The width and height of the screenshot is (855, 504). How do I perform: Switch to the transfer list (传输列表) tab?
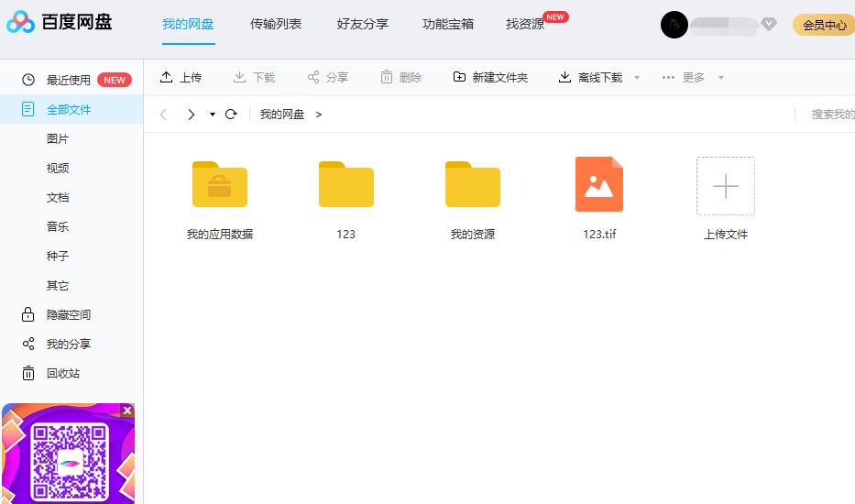(276, 24)
